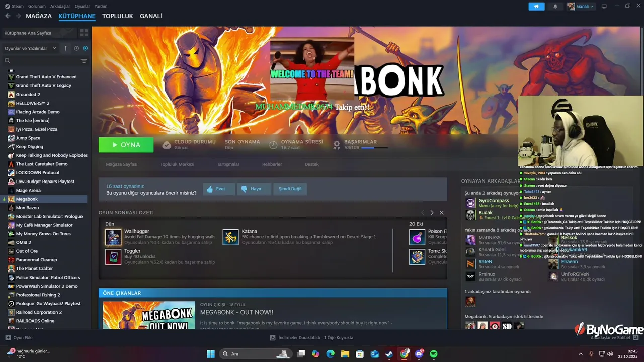Expand the Ganali account dropdown
This screenshot has height=362, width=644.
[581, 6]
